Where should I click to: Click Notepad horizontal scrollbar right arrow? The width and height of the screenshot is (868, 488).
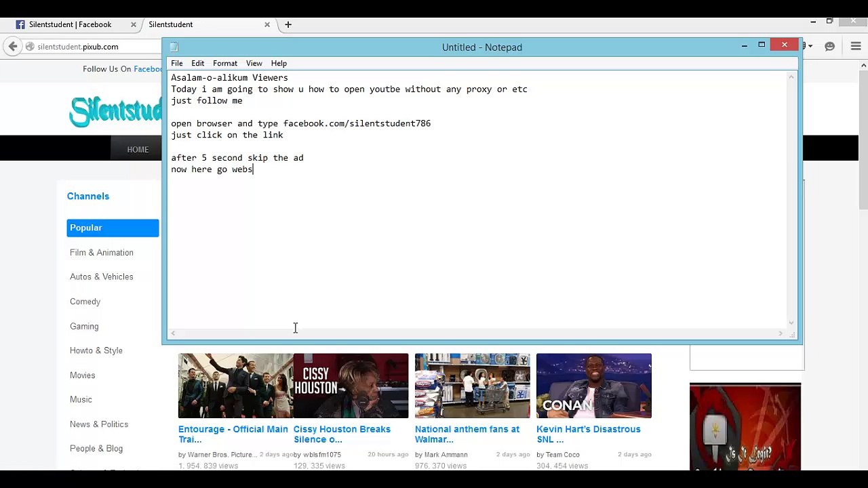tap(781, 333)
